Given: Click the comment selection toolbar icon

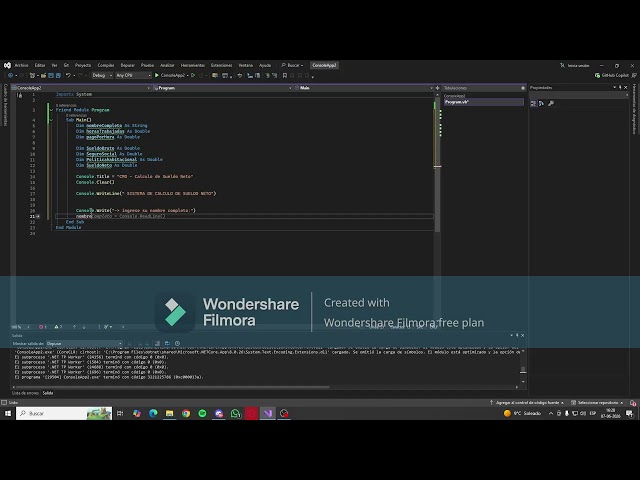Looking at the screenshot, I should tap(267, 76).
